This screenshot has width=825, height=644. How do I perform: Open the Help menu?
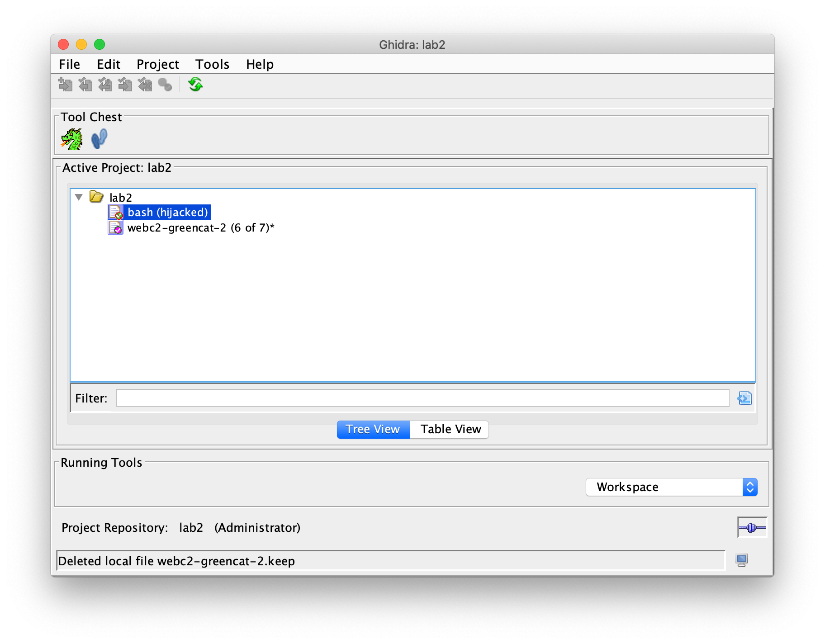pyautogui.click(x=260, y=64)
